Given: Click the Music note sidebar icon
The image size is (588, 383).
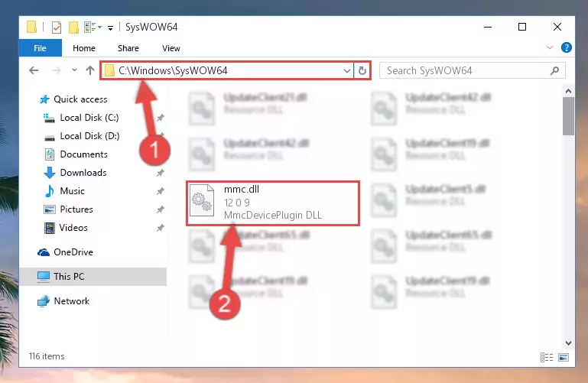Looking at the screenshot, I should pos(49,191).
